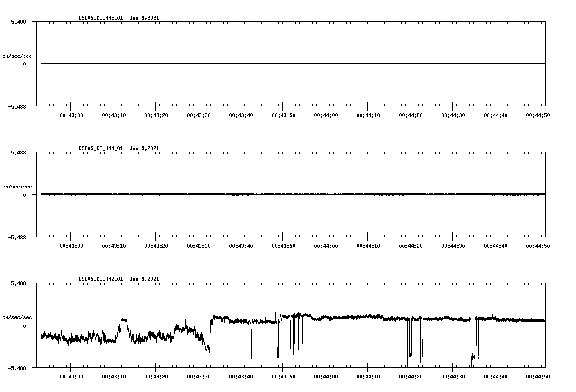Click time label 00:44:30 under HNZ plot
Screen dimensions: 576x392
[453, 376]
